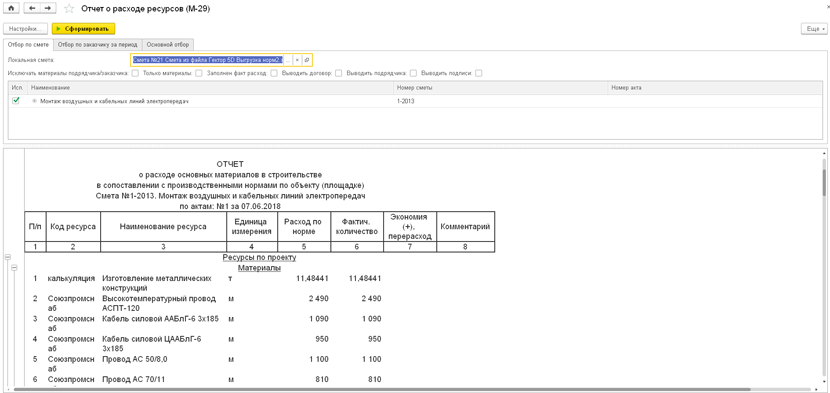This screenshot has height=393, width=830.
Task: Click the Код ресурса header cell
Action: point(73,226)
